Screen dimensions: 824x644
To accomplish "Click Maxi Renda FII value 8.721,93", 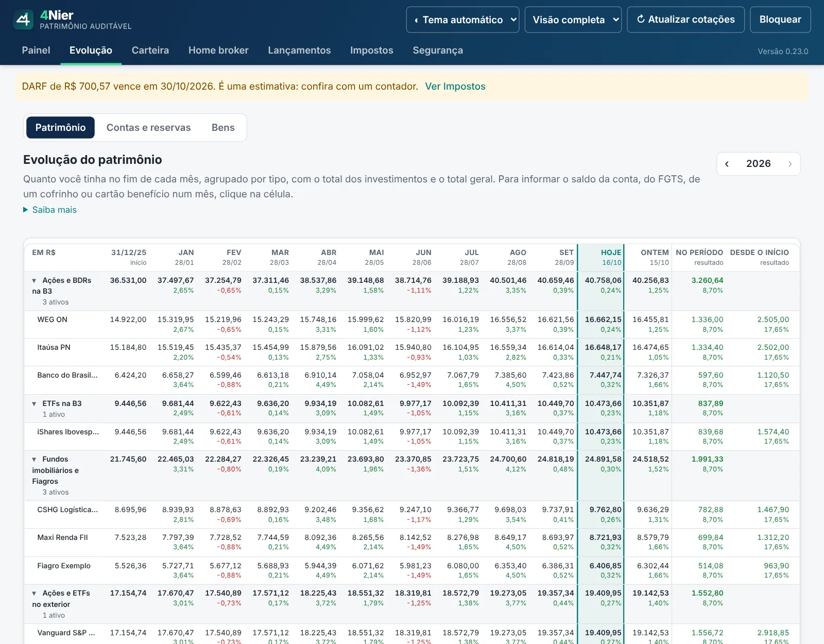I will pyautogui.click(x=606, y=537).
